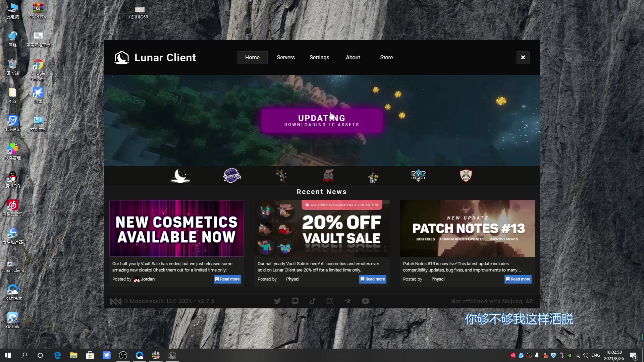Viewport: 644px width, 362px height.
Task: Click author name Jordan
Action: [148, 279]
